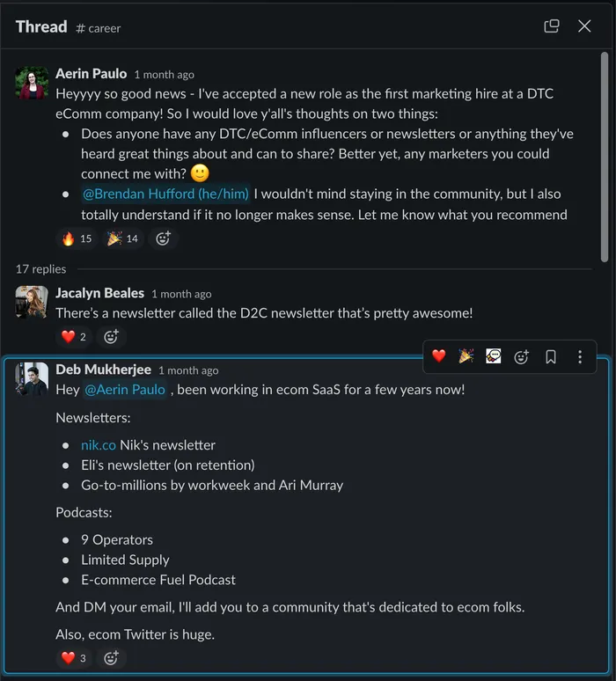Open the nik.co link
Image resolution: width=616 pixels, height=681 pixels.
click(x=99, y=445)
